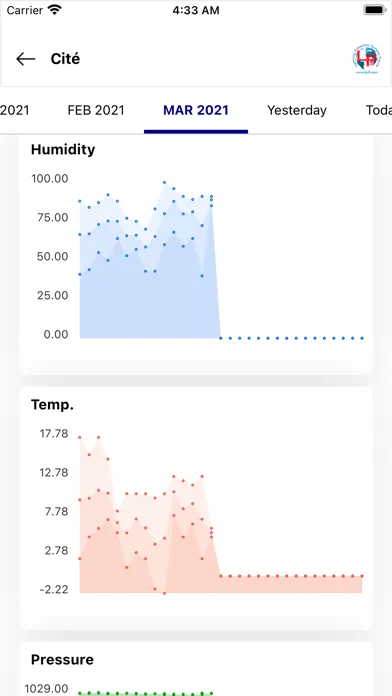Open the round logo icon top right
Screen dimensions: 392x696
tap(366, 59)
